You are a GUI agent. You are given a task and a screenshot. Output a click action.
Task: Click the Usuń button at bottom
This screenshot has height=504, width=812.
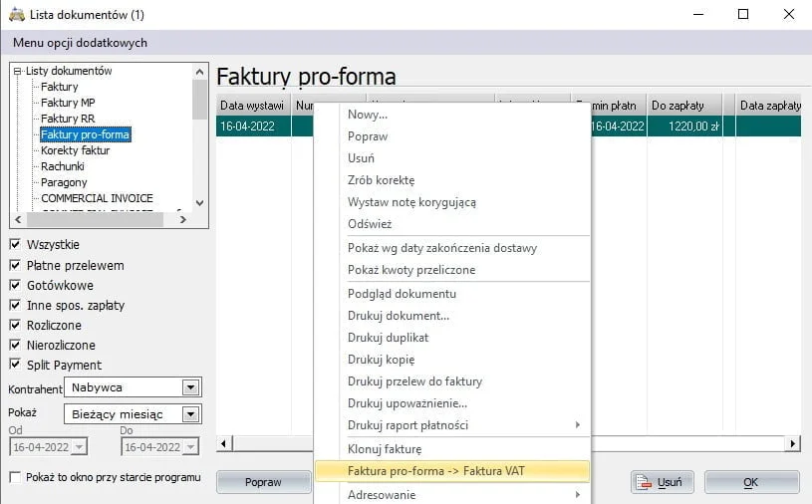(x=663, y=482)
